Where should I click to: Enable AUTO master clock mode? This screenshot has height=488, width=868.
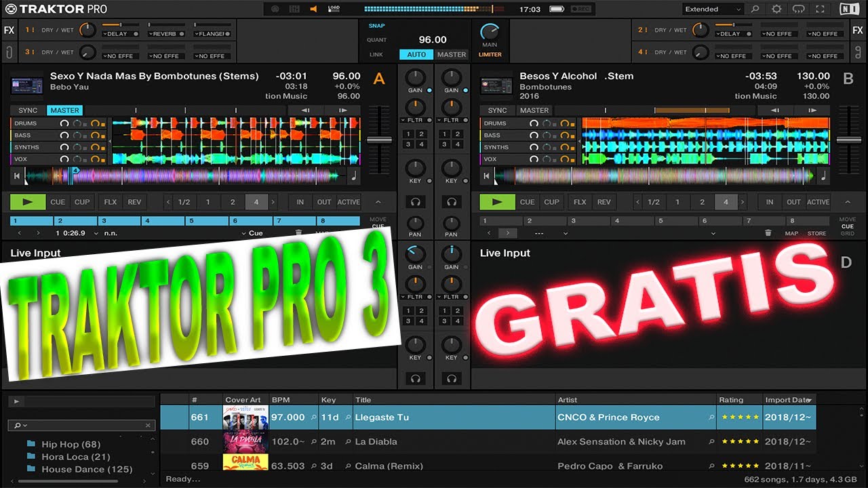pos(416,55)
